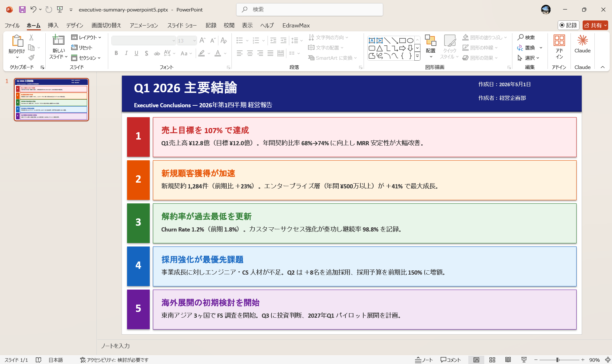This screenshot has width=612, height=364.
Task: Open the Replace (置換) dropdown arrow
Action: pos(541,48)
